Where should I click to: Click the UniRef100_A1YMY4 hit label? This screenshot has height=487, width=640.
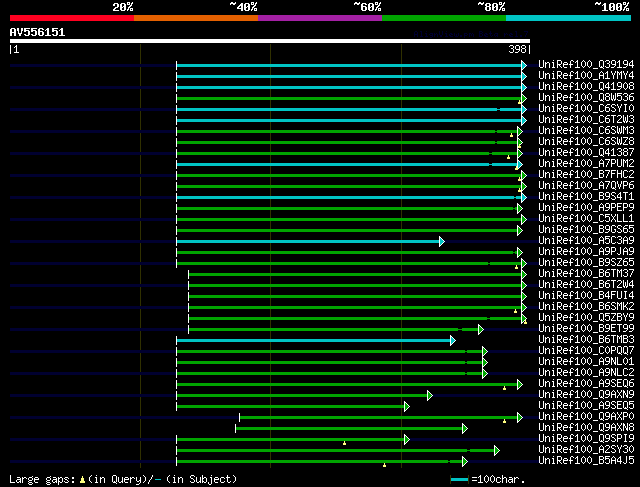coord(586,76)
